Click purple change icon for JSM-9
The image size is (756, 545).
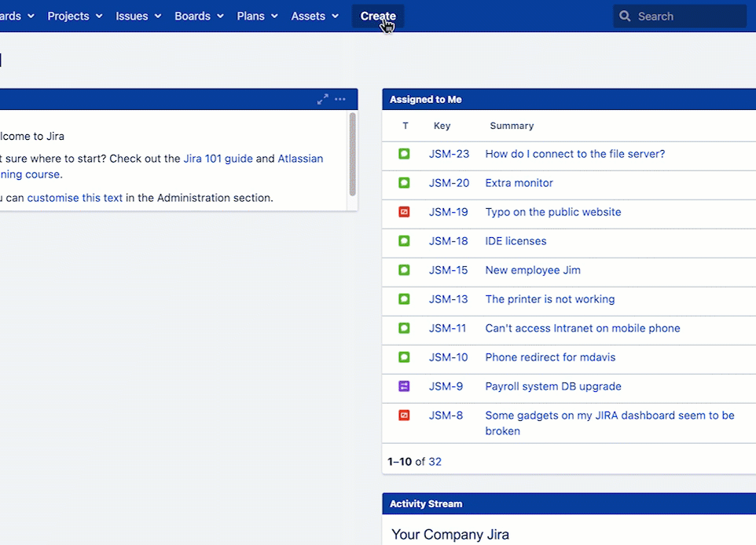coord(404,386)
